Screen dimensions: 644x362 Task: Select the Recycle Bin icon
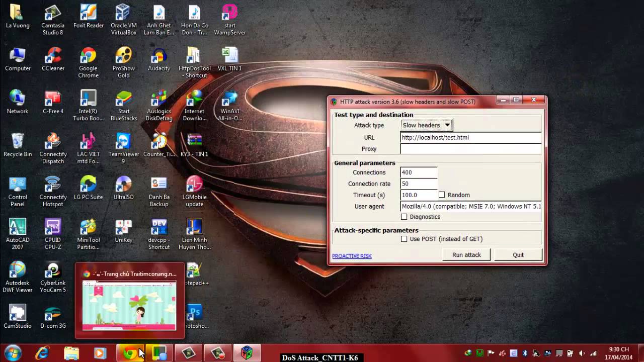pyautogui.click(x=18, y=146)
